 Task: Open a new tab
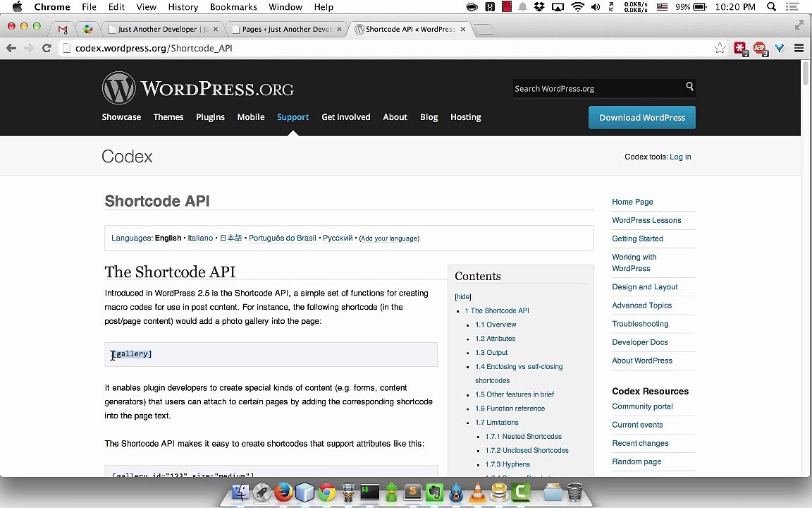click(483, 29)
